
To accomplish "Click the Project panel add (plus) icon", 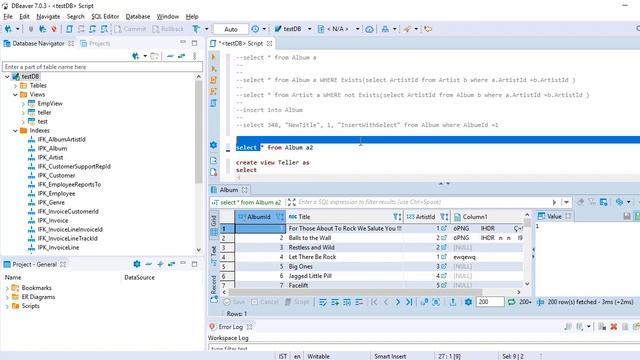I will 160,264.
